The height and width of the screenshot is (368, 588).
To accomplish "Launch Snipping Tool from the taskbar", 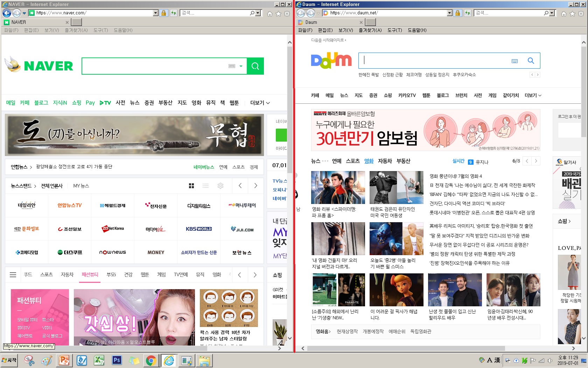I will (29, 360).
